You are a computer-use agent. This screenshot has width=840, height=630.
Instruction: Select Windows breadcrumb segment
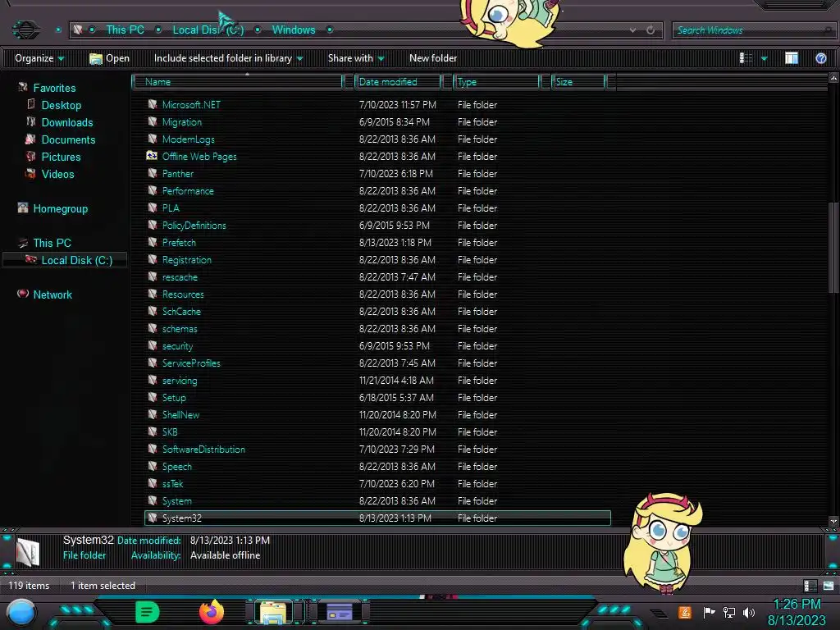coord(294,30)
